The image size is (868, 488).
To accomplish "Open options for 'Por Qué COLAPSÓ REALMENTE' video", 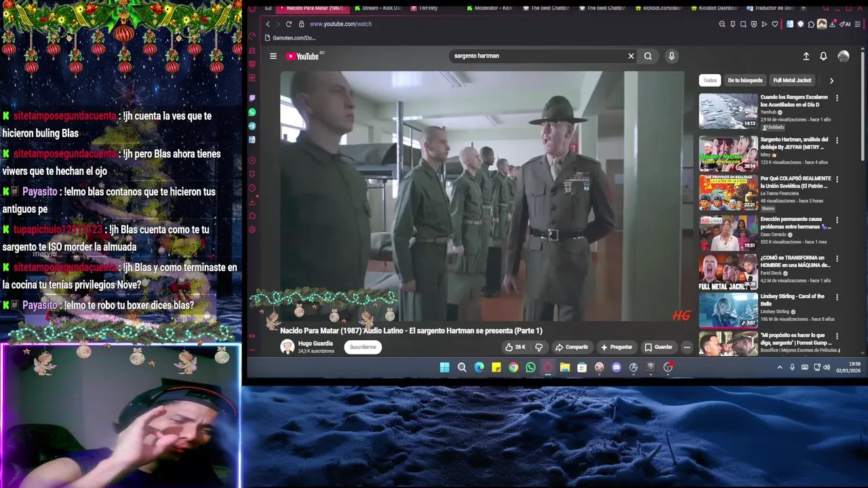I will click(x=837, y=180).
